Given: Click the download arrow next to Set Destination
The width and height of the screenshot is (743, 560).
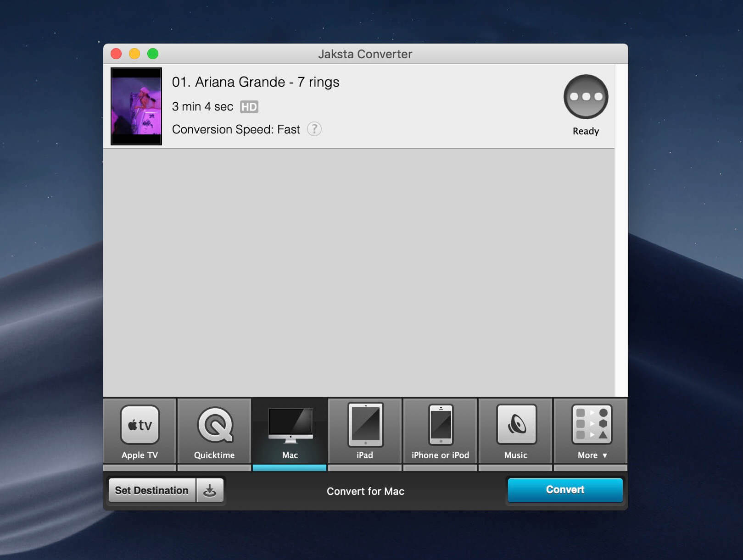Looking at the screenshot, I should pyautogui.click(x=210, y=490).
